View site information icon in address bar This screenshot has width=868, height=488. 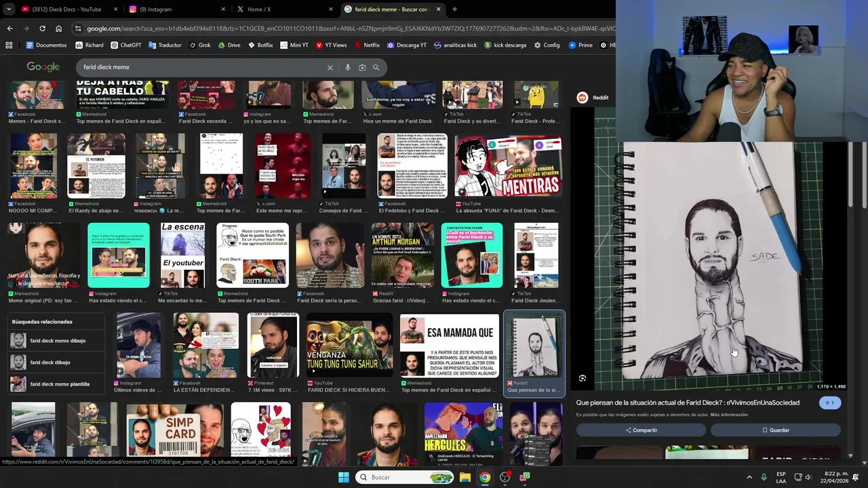click(79, 28)
